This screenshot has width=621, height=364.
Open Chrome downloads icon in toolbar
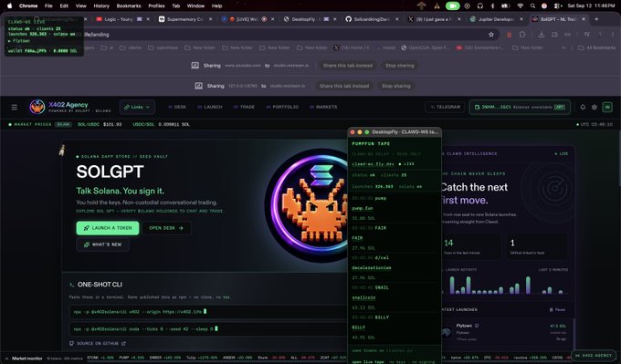point(541,35)
